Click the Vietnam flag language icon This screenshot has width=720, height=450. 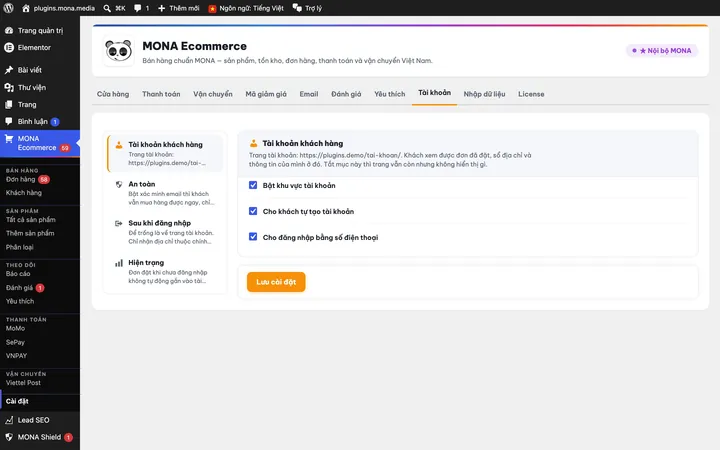[x=212, y=9]
